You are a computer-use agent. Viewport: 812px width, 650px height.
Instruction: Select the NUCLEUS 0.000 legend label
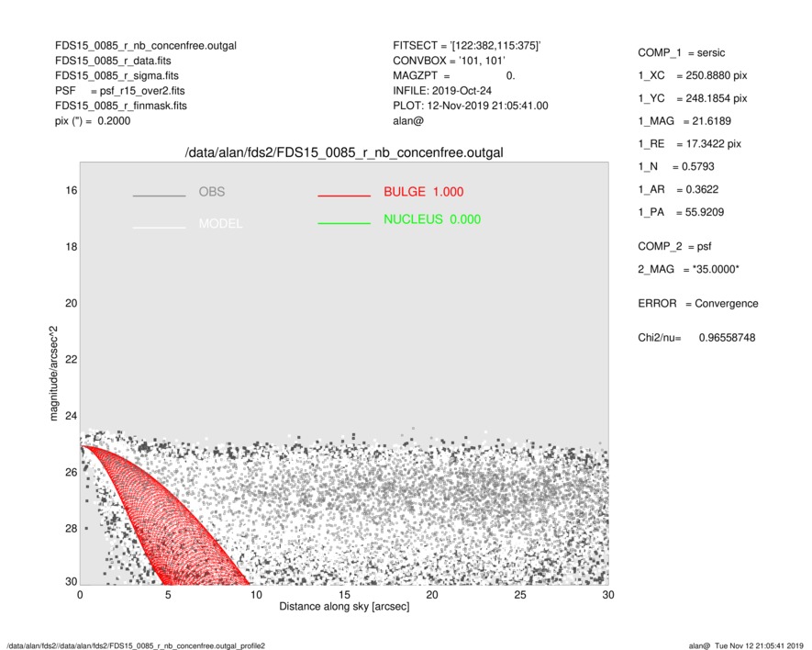tap(431, 219)
